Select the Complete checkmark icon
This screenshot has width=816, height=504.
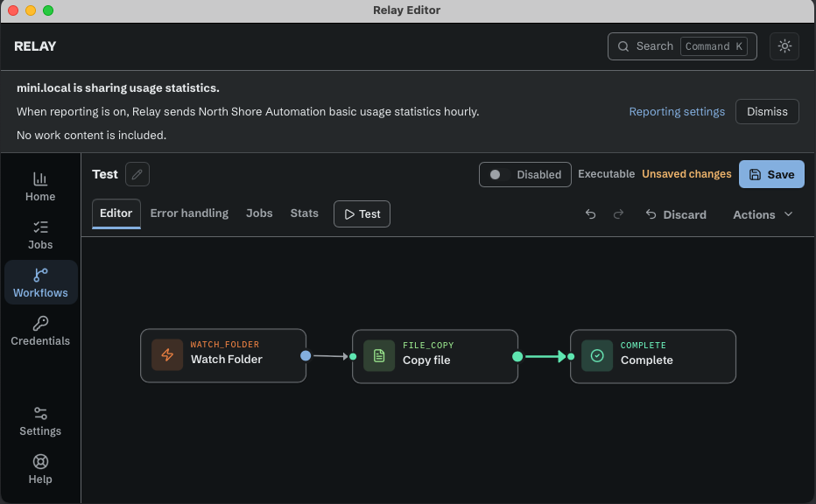click(597, 356)
